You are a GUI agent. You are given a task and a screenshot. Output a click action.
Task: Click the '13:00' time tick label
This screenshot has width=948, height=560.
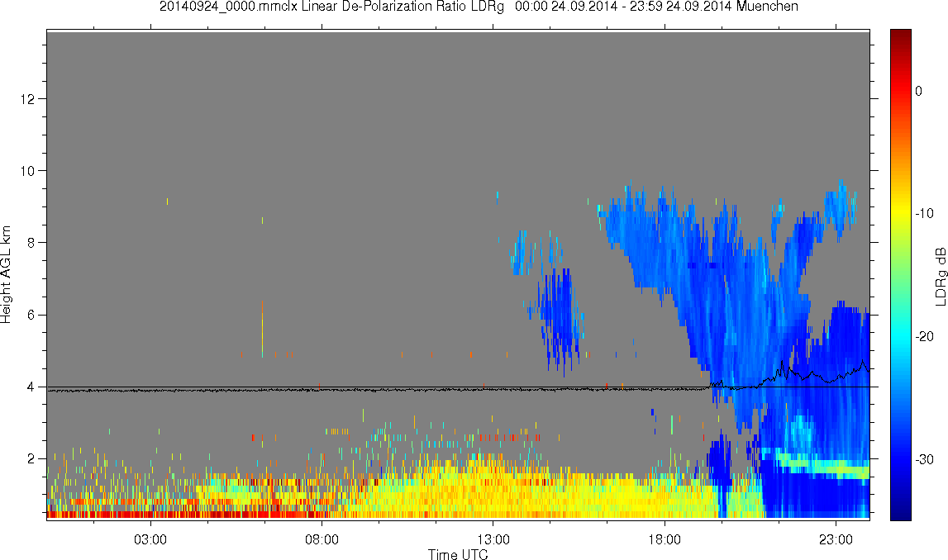pos(493,539)
